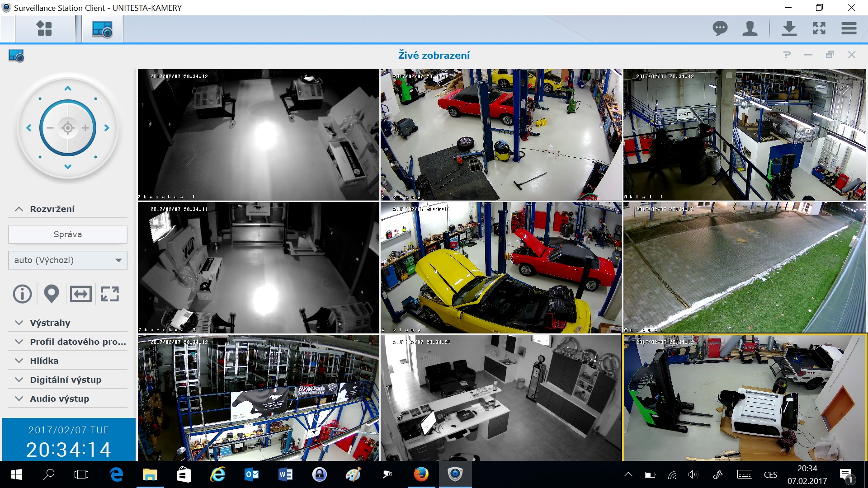Expand the Hlídka panel item

pyautogui.click(x=44, y=361)
